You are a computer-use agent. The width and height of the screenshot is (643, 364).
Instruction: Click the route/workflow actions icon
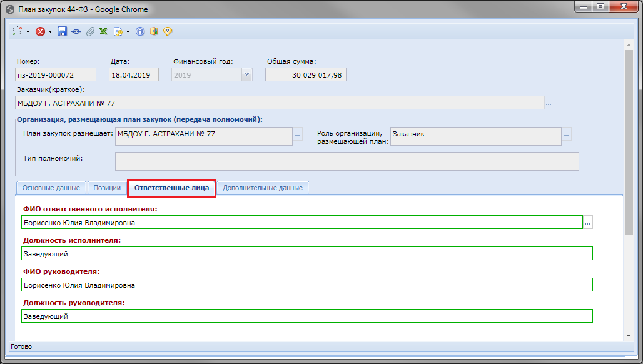(x=17, y=31)
